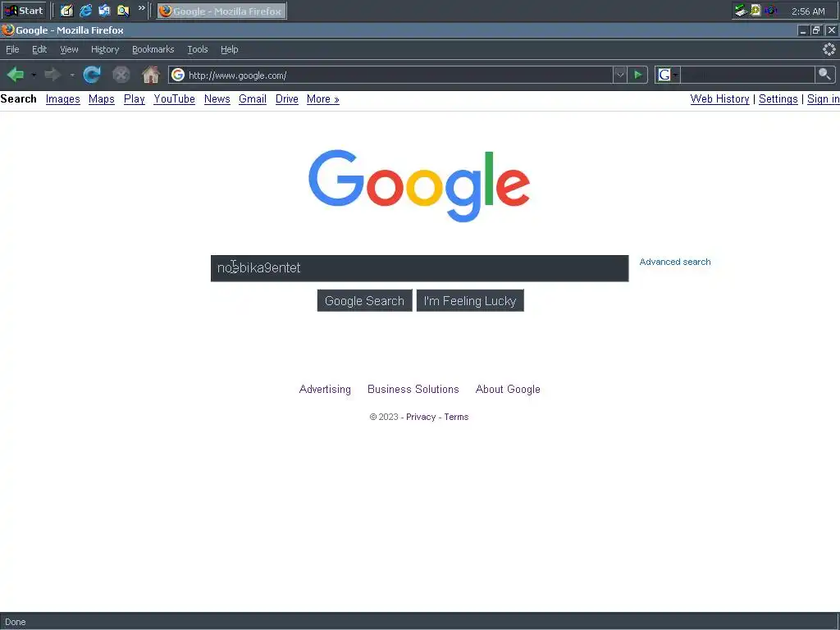Click the Sign in link

pos(823,99)
